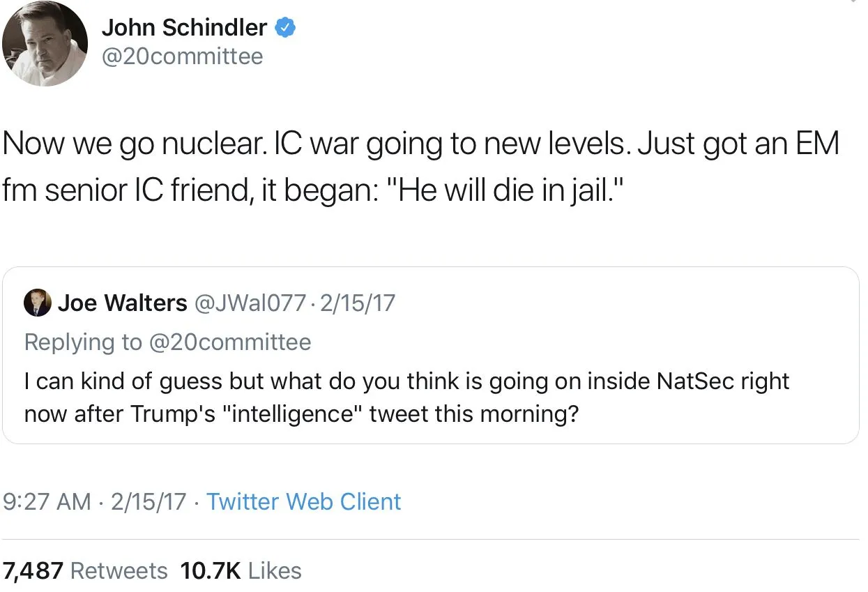Open the Twitter Web Client link
The width and height of the screenshot is (868, 592).
point(303,501)
